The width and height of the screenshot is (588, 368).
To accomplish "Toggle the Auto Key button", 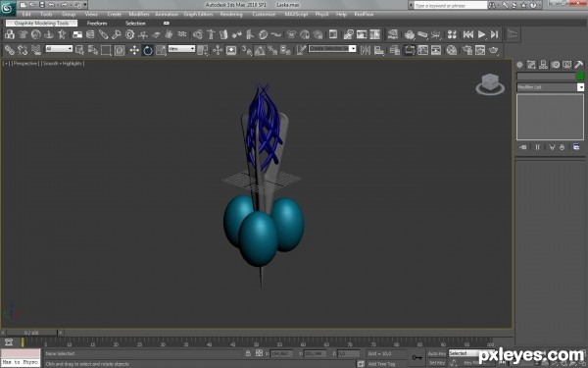I will 436,353.
